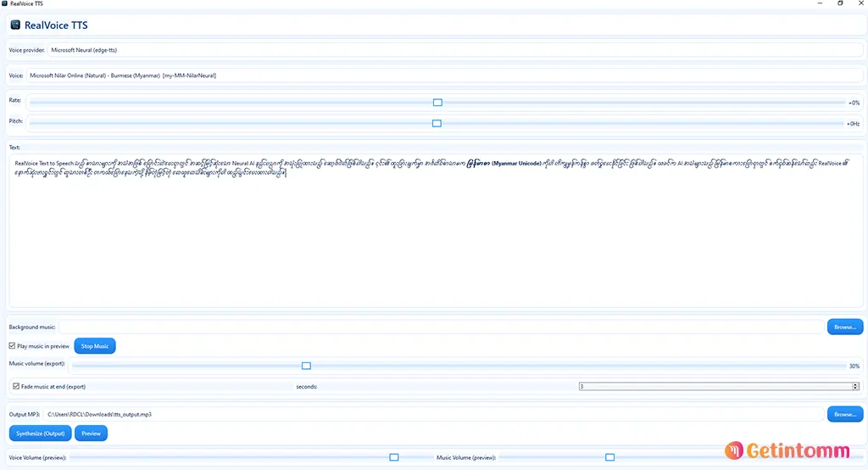Restore down the RealVoice TTS window
The image size is (868, 470).
pos(840,3)
